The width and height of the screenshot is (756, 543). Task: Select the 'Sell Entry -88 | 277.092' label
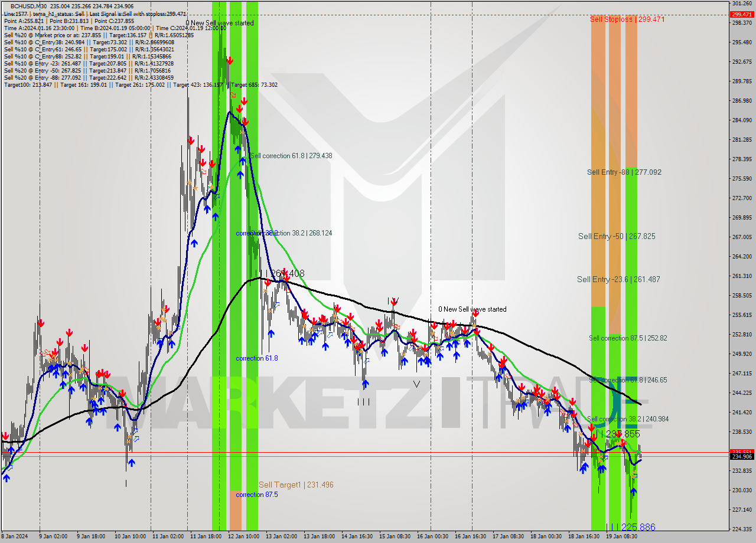tap(624, 172)
